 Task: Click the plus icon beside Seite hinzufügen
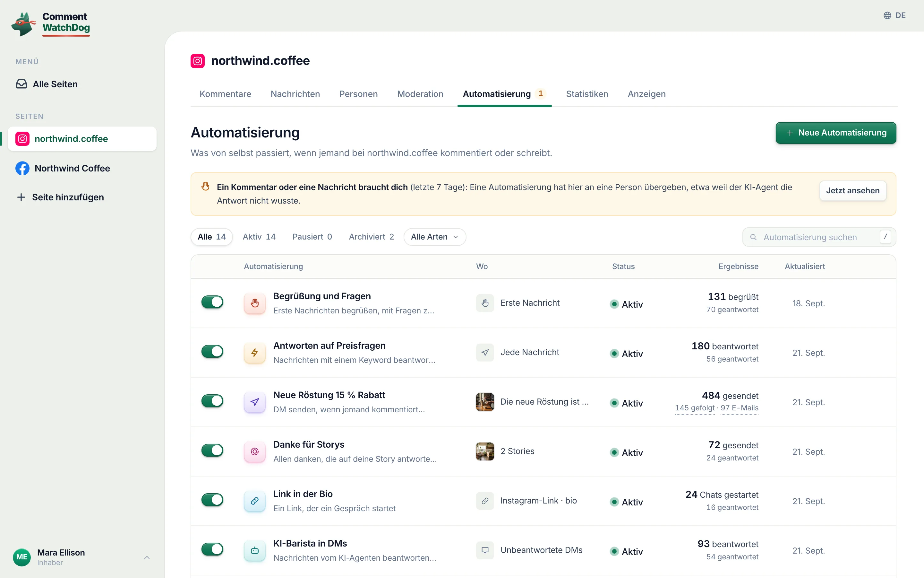tap(21, 197)
